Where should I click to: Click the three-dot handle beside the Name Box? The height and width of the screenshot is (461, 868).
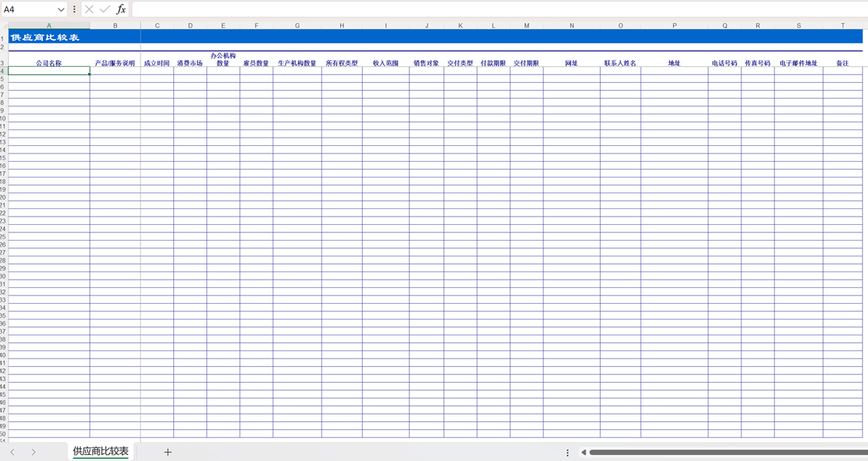tap(75, 10)
